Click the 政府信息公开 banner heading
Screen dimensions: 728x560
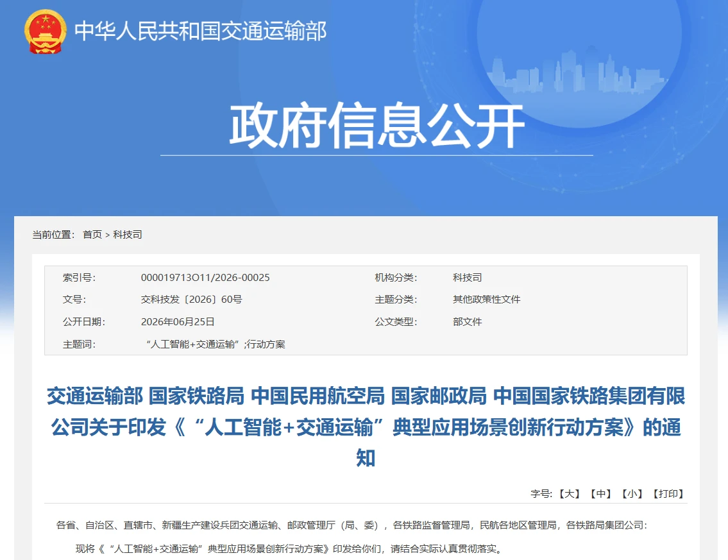[x=377, y=125]
